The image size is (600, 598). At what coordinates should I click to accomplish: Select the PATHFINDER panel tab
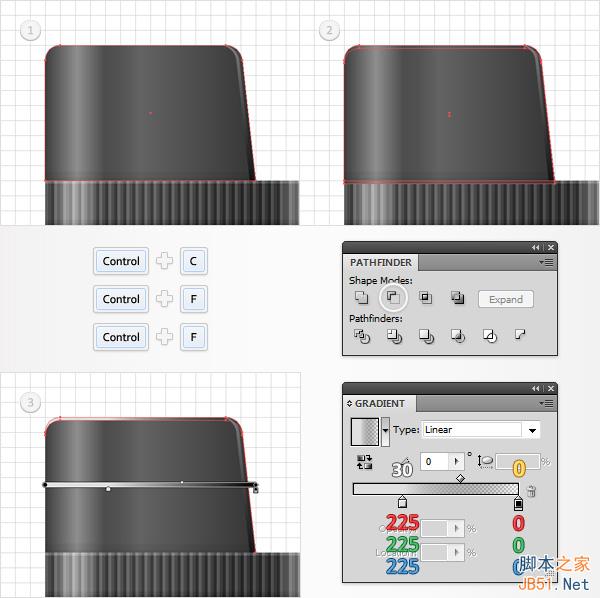pyautogui.click(x=381, y=262)
